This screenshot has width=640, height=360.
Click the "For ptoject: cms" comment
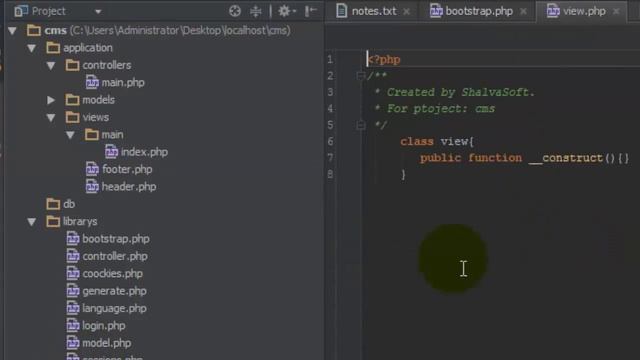pos(441,109)
